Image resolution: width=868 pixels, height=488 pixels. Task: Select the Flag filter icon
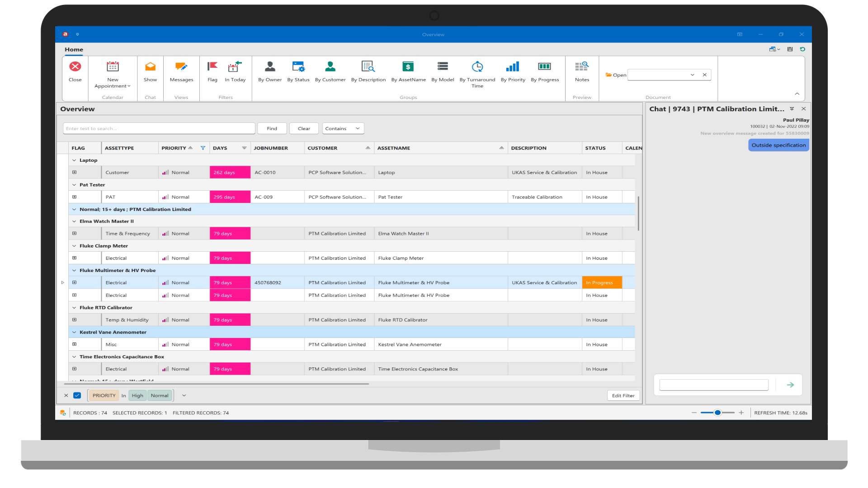(x=212, y=72)
